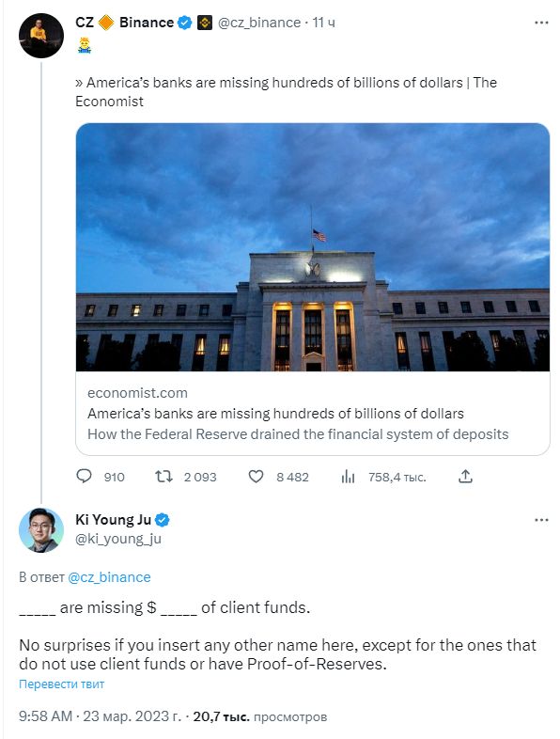The width and height of the screenshot is (560, 739).
Task: Click the 9:58 AM 23 мар. 2023 timestamp
Action: [x=100, y=716]
